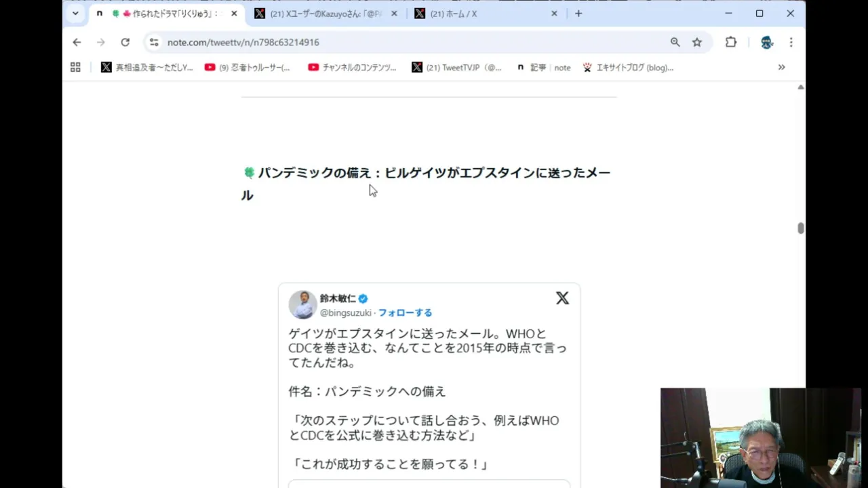This screenshot has width=868, height=488.
Task: Minimize the Chrome window
Action: coord(728,14)
